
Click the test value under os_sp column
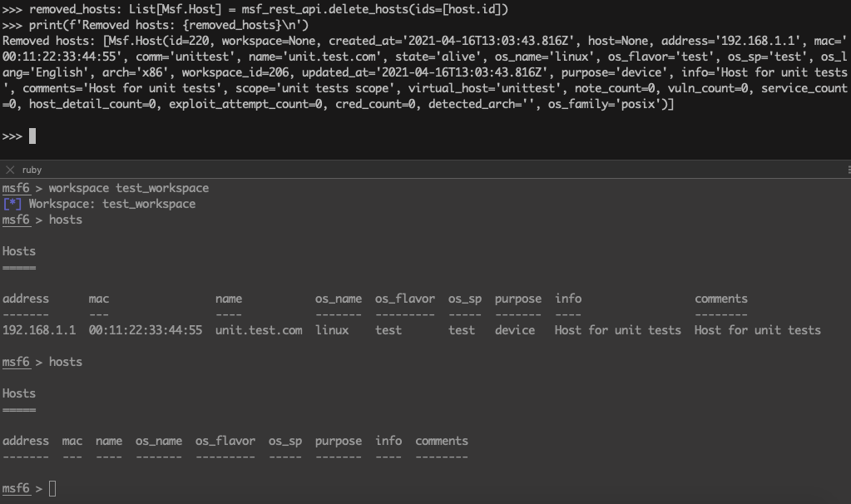[x=462, y=330]
